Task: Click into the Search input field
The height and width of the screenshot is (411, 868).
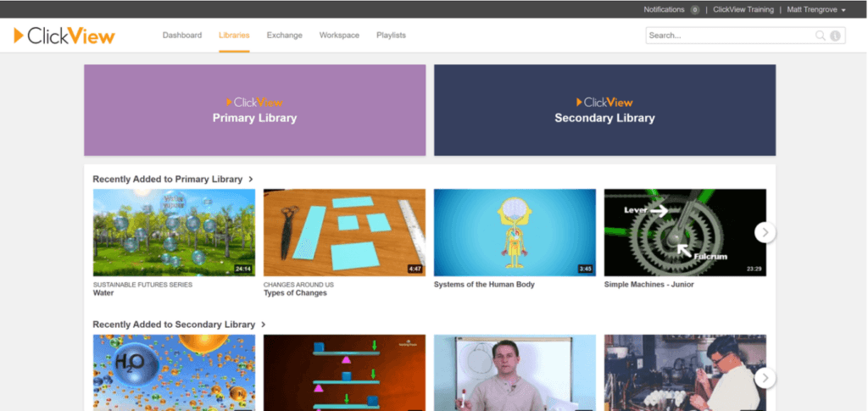Action: coord(729,36)
